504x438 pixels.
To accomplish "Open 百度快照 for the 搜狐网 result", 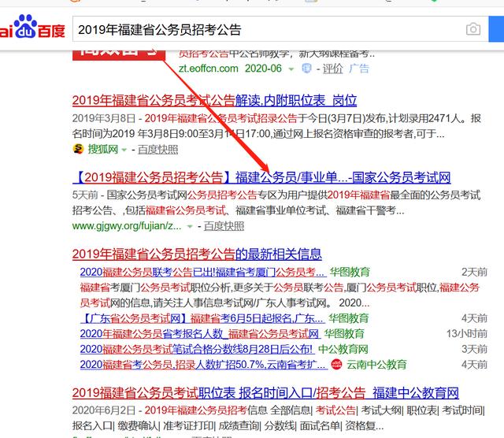I will pos(157,149).
